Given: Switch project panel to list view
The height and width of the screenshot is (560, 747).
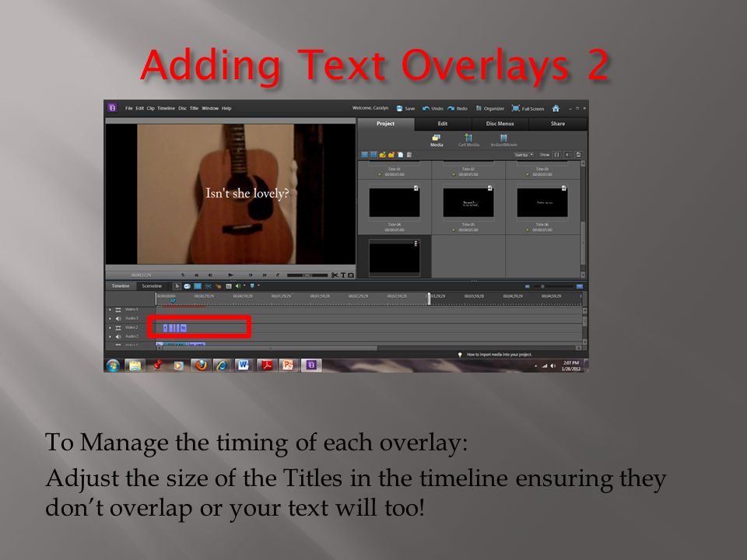Looking at the screenshot, I should pos(364,155).
